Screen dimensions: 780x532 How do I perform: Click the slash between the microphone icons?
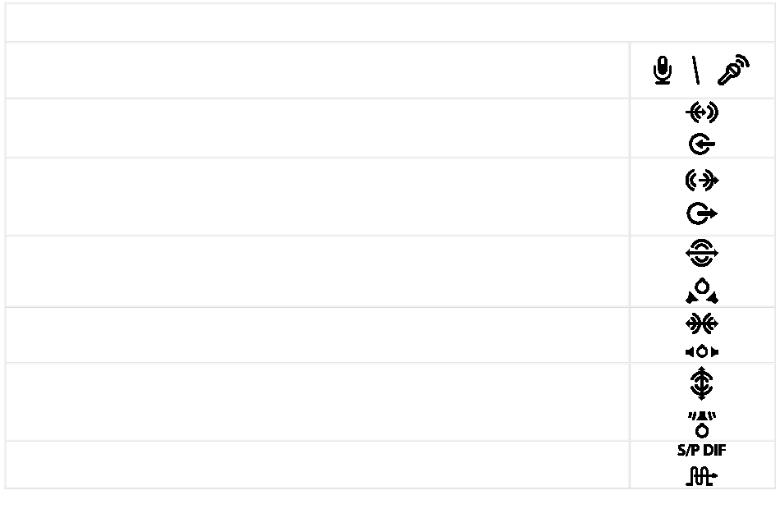coord(696,70)
